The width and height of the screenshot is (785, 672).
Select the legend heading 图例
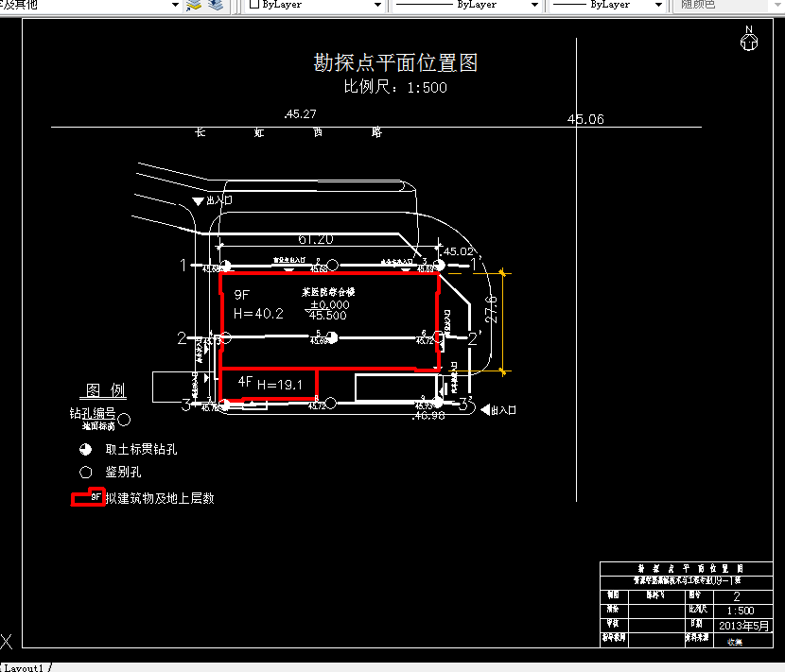tap(105, 390)
